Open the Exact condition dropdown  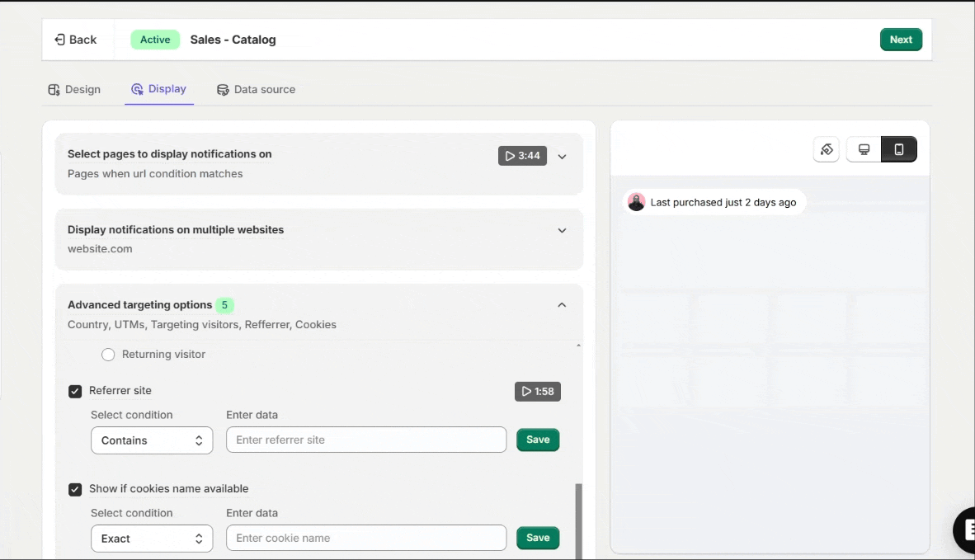[152, 539]
